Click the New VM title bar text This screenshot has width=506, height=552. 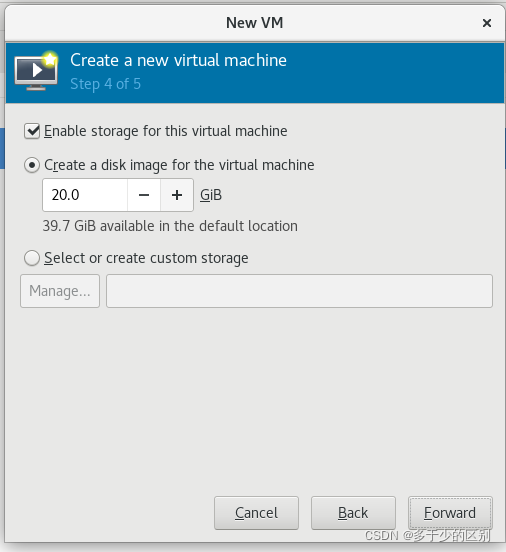255,23
